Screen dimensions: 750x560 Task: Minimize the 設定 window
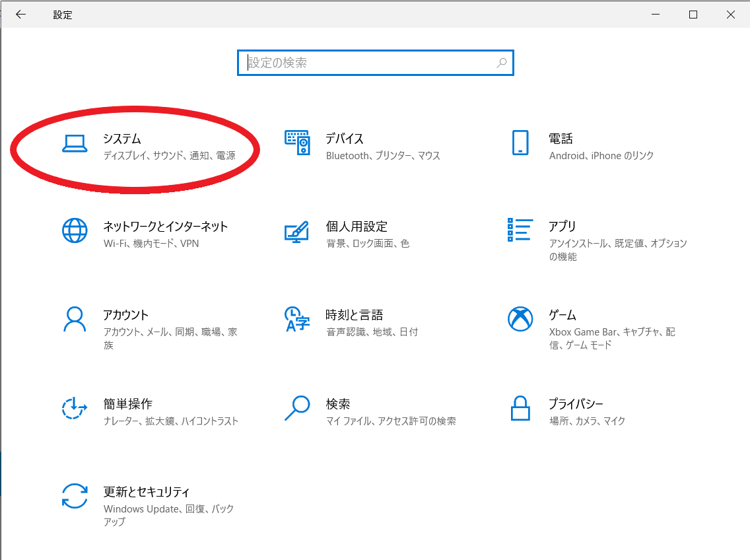click(x=656, y=15)
